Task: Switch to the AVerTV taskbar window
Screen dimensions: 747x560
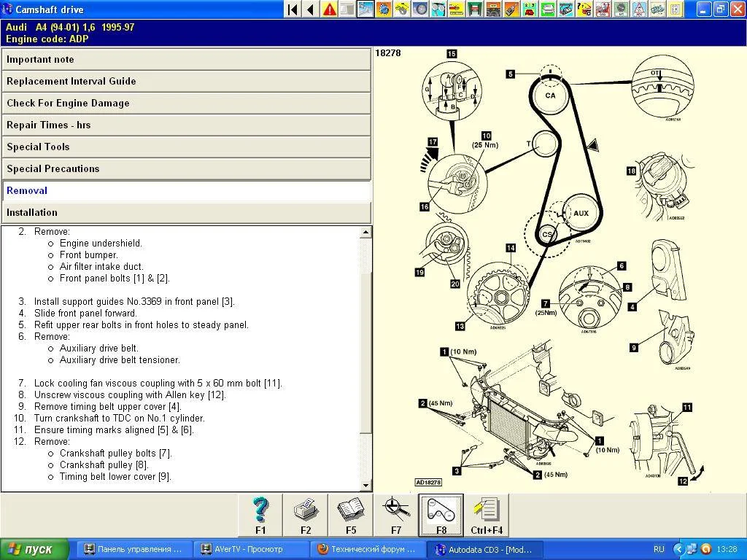Action: [251, 549]
